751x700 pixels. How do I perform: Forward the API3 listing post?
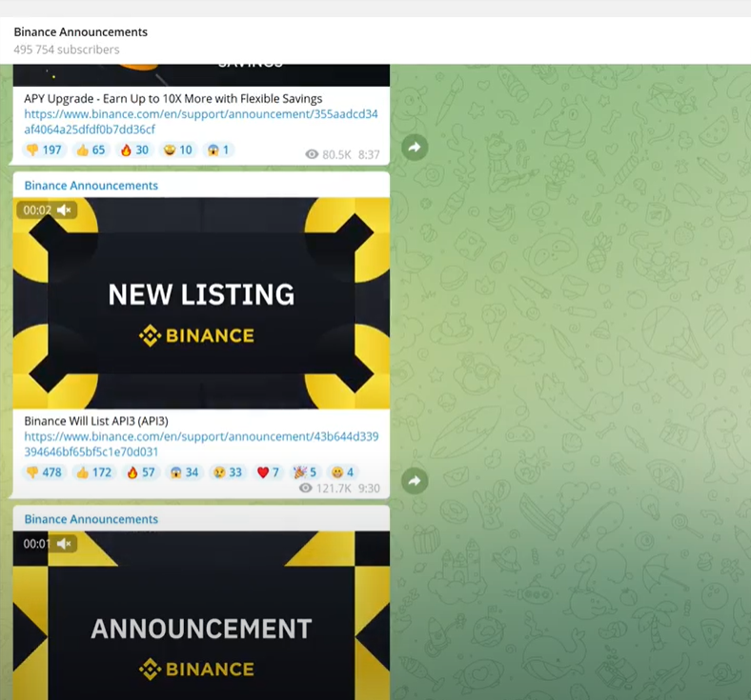415,481
